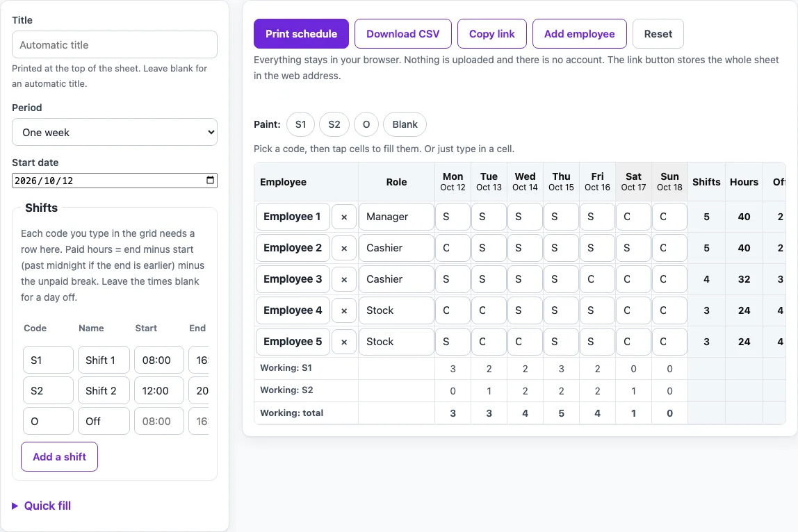Viewport: 798px width, 532px height.
Task: Click the Employee 1 name field
Action: point(293,217)
